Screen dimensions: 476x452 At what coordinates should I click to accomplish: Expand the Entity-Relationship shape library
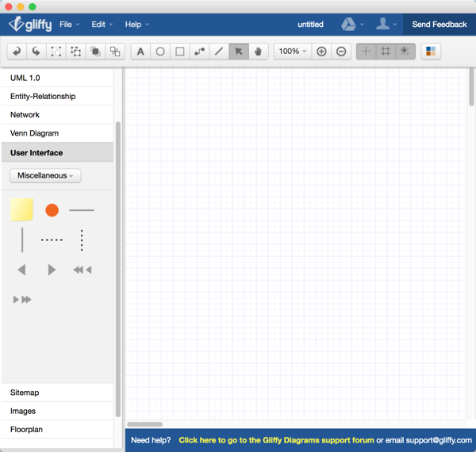click(57, 97)
